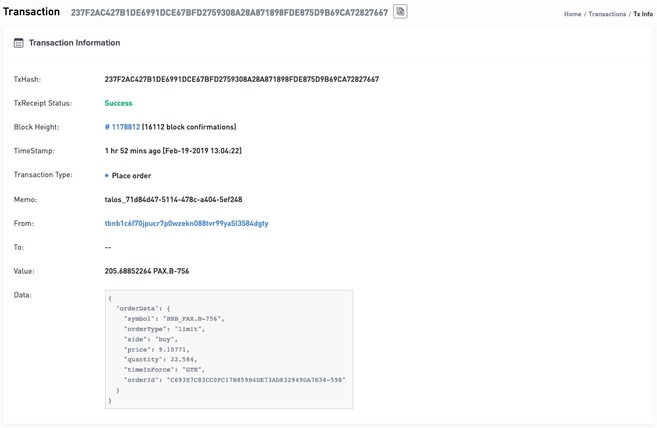Select Tx Info in the breadcrumb
This screenshot has height=428, width=657.
click(x=643, y=14)
